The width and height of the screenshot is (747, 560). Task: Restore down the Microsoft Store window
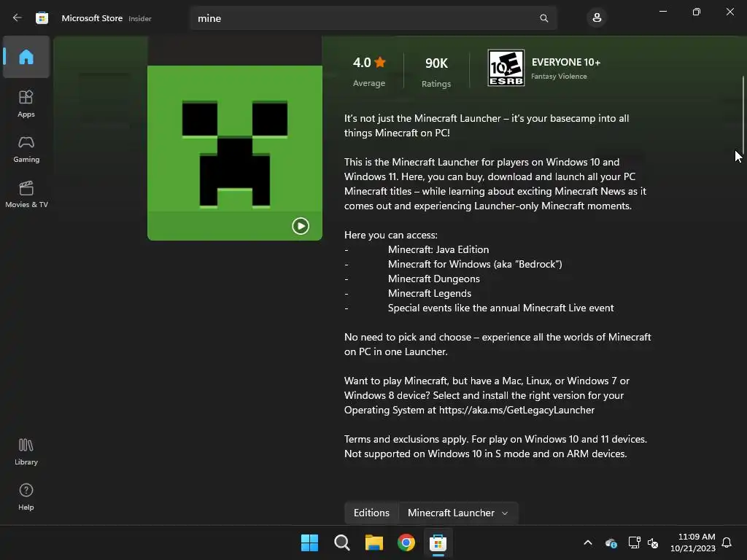pyautogui.click(x=696, y=12)
